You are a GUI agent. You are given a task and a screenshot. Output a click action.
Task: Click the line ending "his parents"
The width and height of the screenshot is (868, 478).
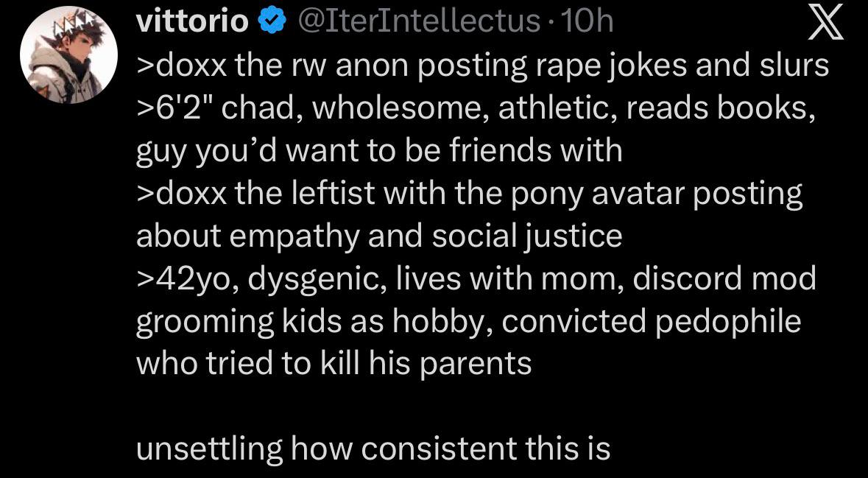(x=334, y=365)
